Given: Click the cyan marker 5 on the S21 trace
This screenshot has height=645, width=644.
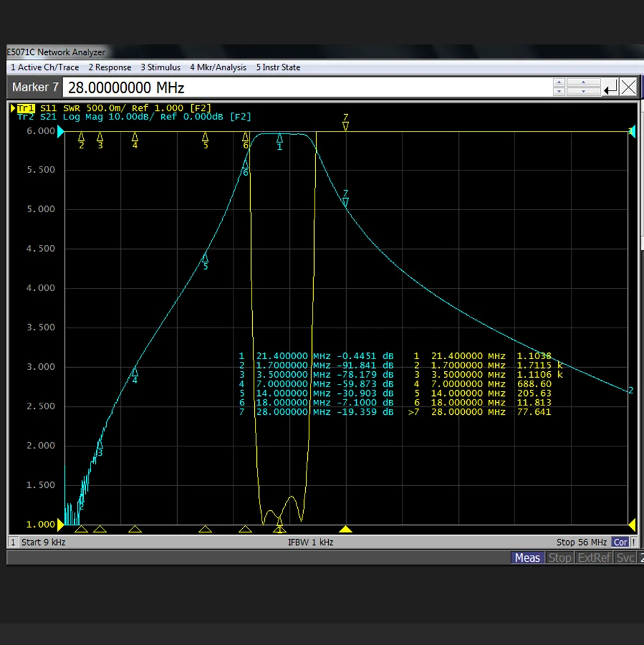Looking at the screenshot, I should click(x=205, y=262).
